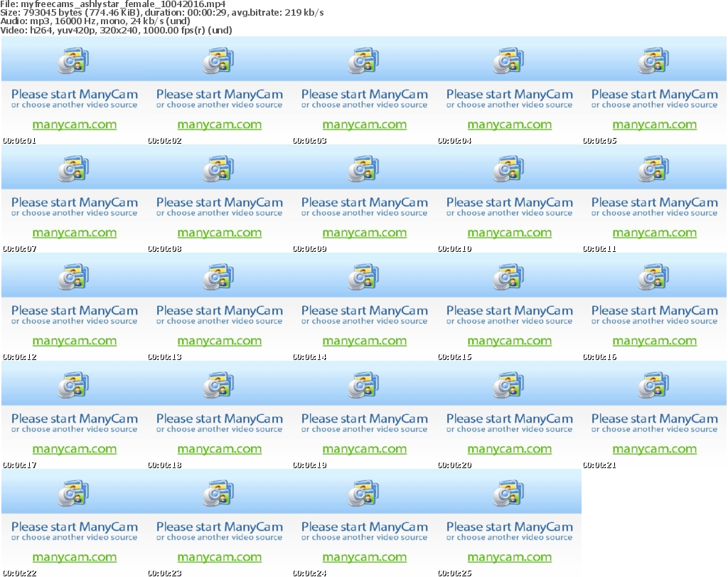Select the ManyCam logo in frame 00:00:21
Viewport: 728px width, 577px height.
coord(653,385)
